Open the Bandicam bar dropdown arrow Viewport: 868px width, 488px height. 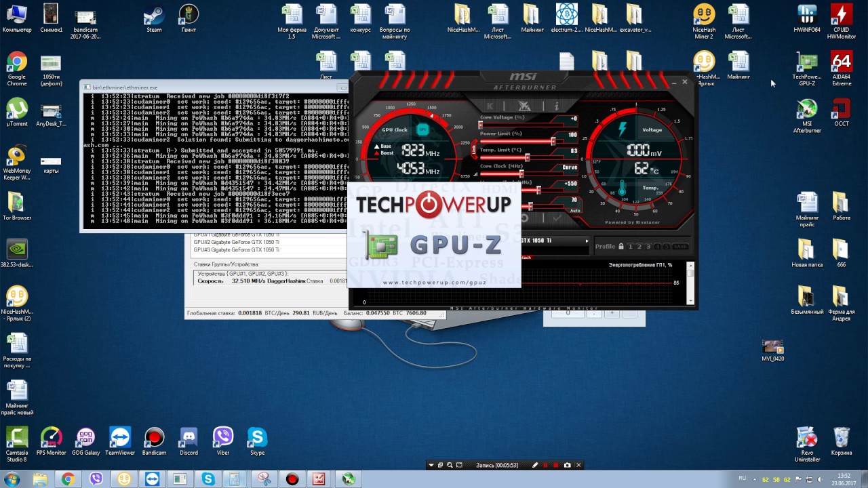pos(431,465)
